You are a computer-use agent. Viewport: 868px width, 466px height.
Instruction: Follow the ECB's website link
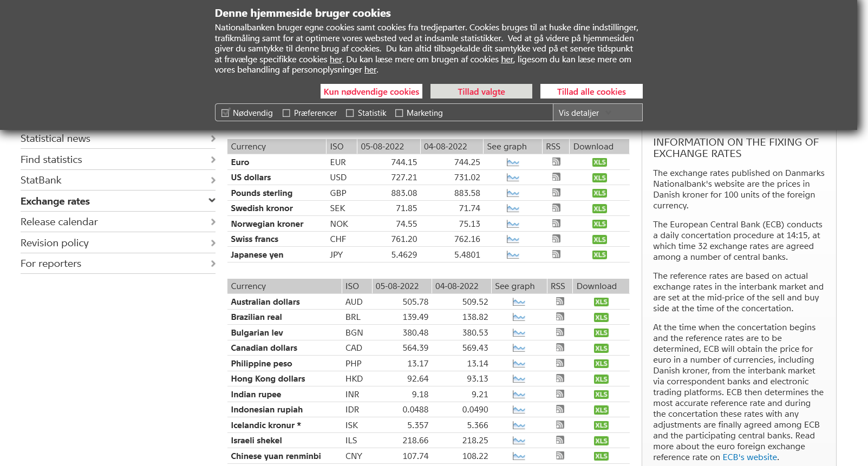point(749,457)
